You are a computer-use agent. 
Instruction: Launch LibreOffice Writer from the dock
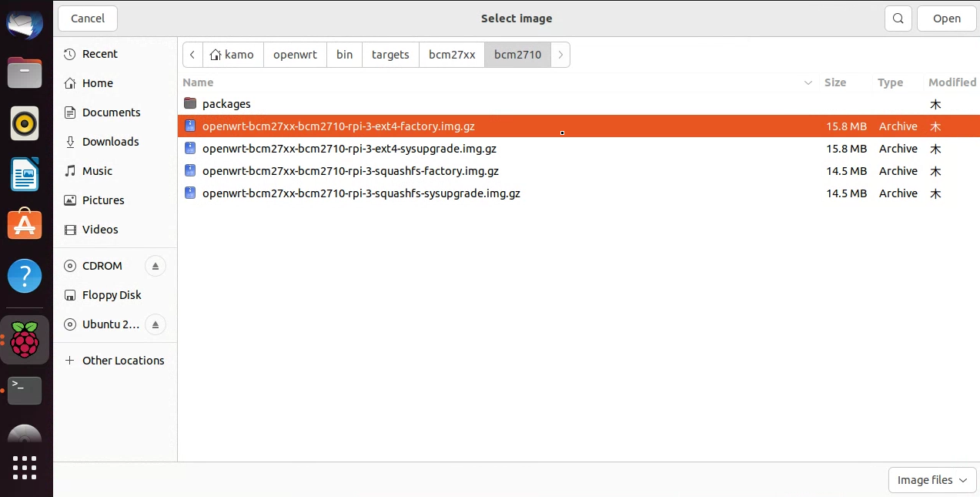click(25, 174)
